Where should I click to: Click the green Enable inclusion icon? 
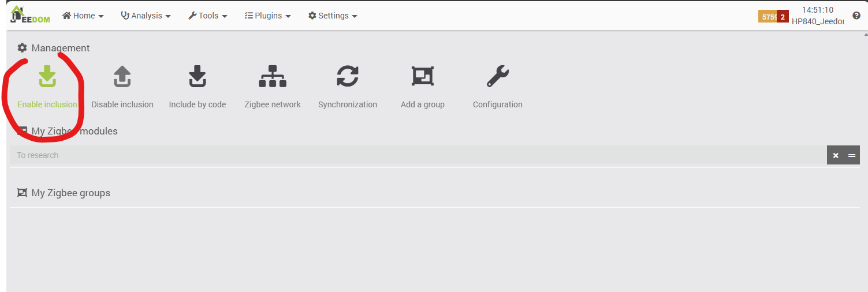[x=47, y=77]
